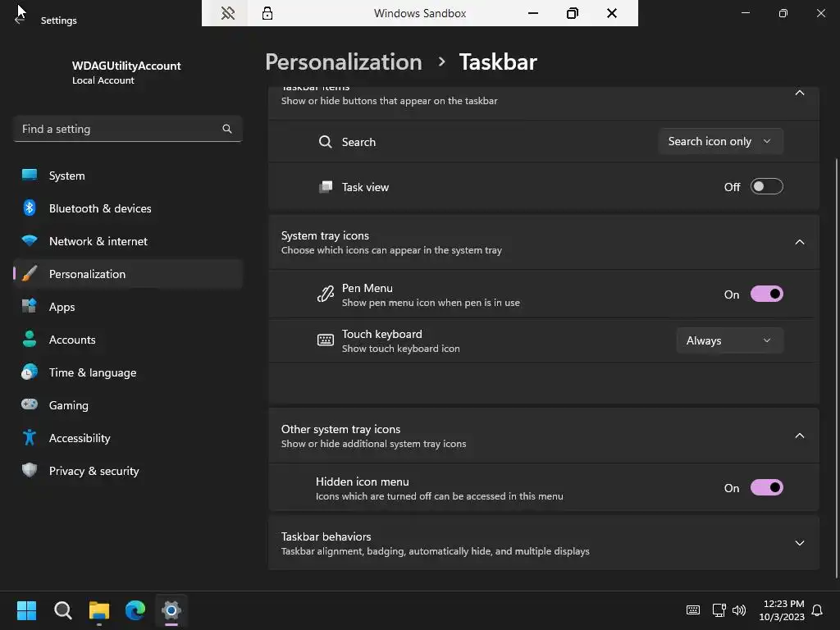Viewport: 840px width, 630px height.
Task: Open taskbar Search
Action: pyautogui.click(x=63, y=610)
